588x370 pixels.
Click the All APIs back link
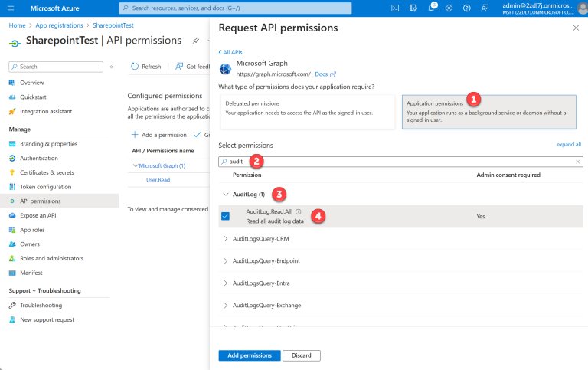(232, 51)
